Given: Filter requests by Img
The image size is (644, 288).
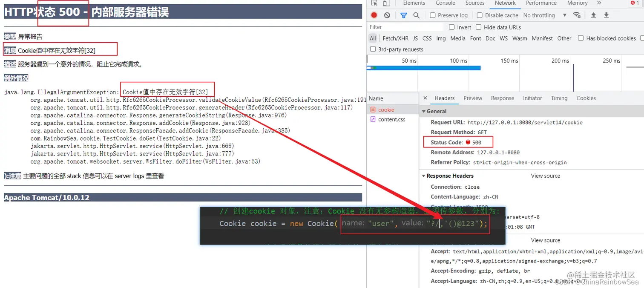Looking at the screenshot, I should (x=441, y=38).
